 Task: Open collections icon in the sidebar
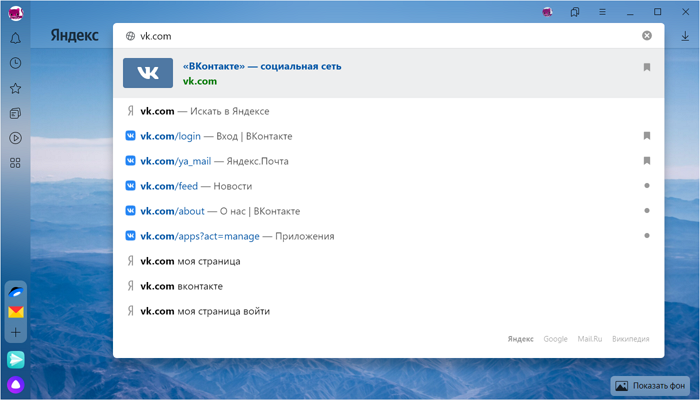tap(15, 113)
